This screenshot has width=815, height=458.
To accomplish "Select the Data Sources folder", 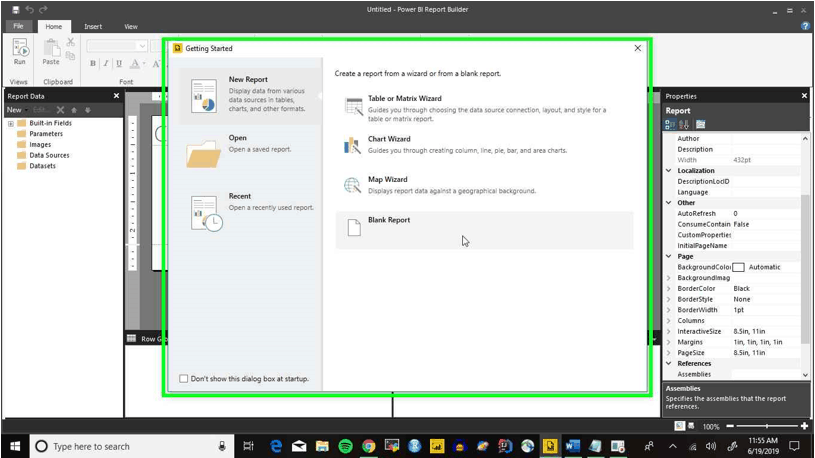I will 43,155.
